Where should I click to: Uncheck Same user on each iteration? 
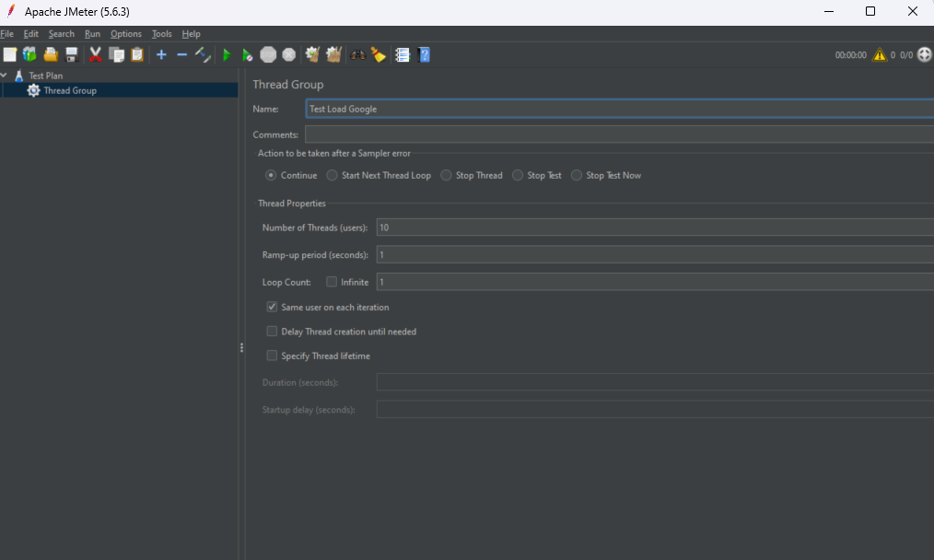272,308
